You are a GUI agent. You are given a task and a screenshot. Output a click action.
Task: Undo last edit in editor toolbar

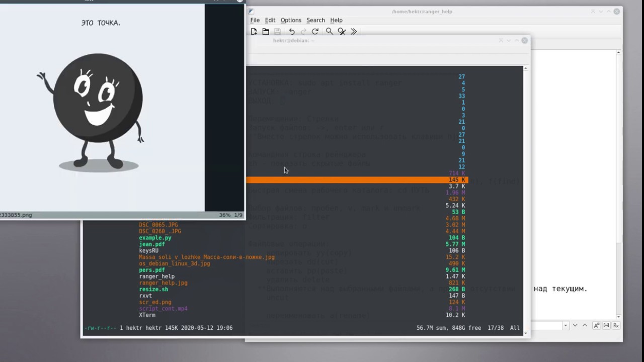tap(292, 31)
